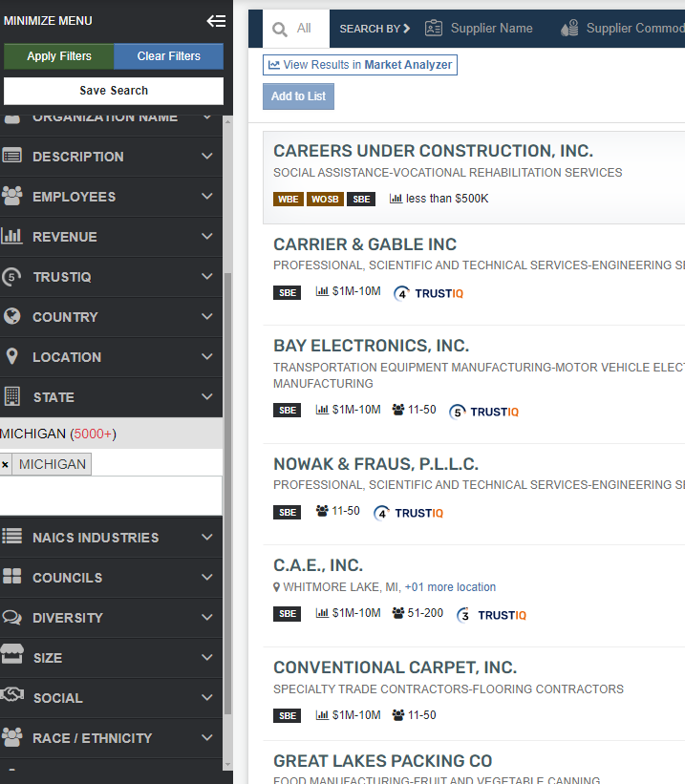The image size is (685, 784).
Task: Click the state search input field
Action: [x=111, y=495]
